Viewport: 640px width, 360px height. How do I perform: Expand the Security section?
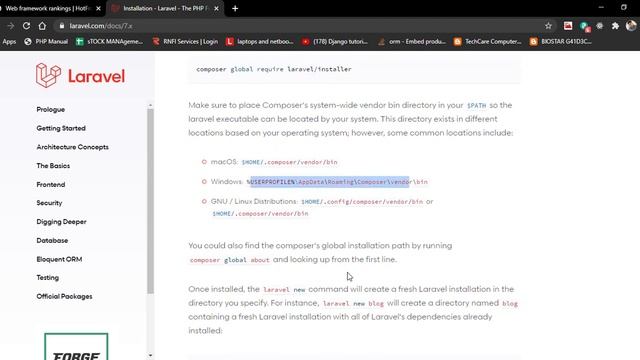click(49, 203)
